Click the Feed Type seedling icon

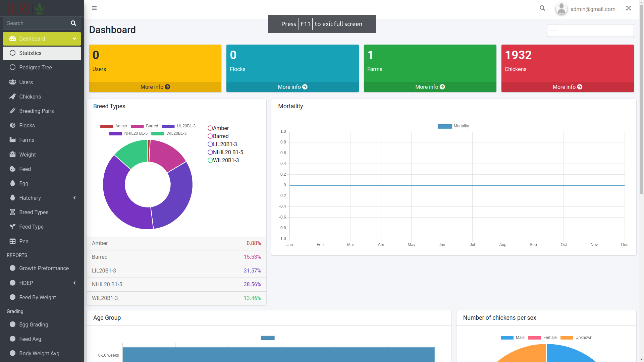(x=13, y=227)
